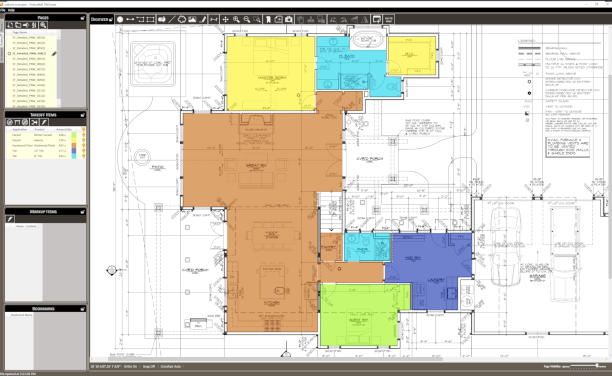Image resolution: width=612 pixels, height=376 pixels.
Task: Click the add page icon beside bookmark
Action: tap(278, 19)
